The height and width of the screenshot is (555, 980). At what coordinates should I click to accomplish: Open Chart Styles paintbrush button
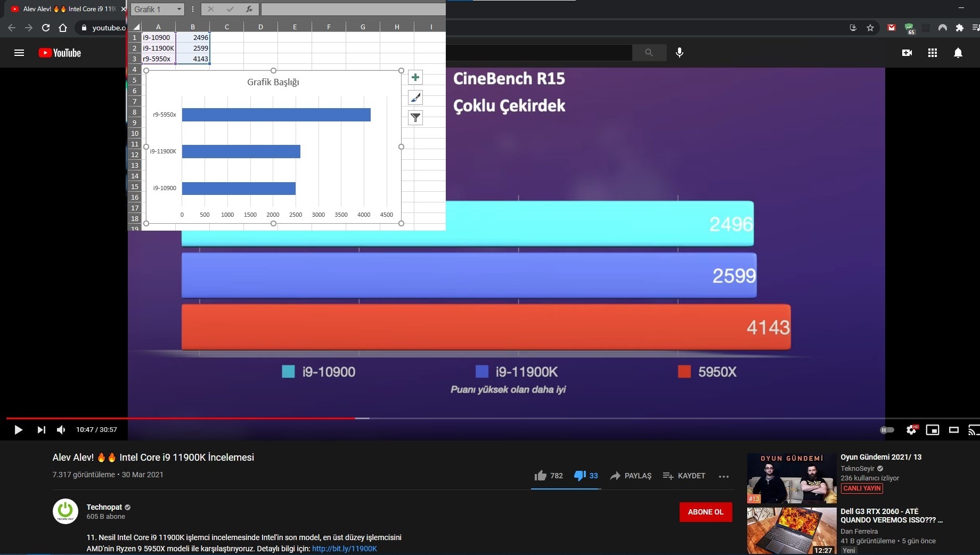415,97
